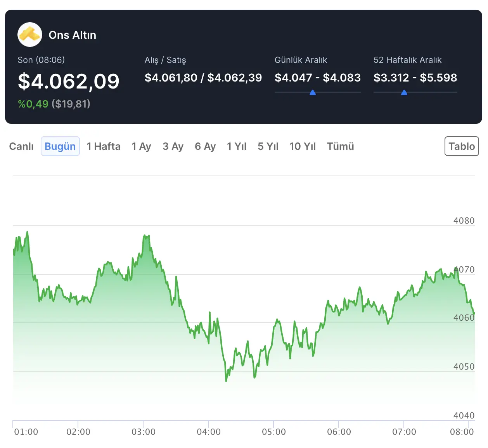This screenshot has width=488, height=448.
Task: Click the daily range blue triangle marker
Action: pyautogui.click(x=313, y=93)
